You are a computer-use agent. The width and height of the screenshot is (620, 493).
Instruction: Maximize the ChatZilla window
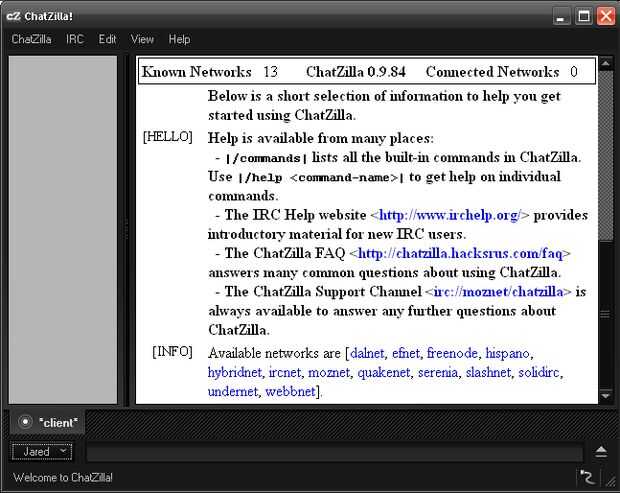point(583,16)
